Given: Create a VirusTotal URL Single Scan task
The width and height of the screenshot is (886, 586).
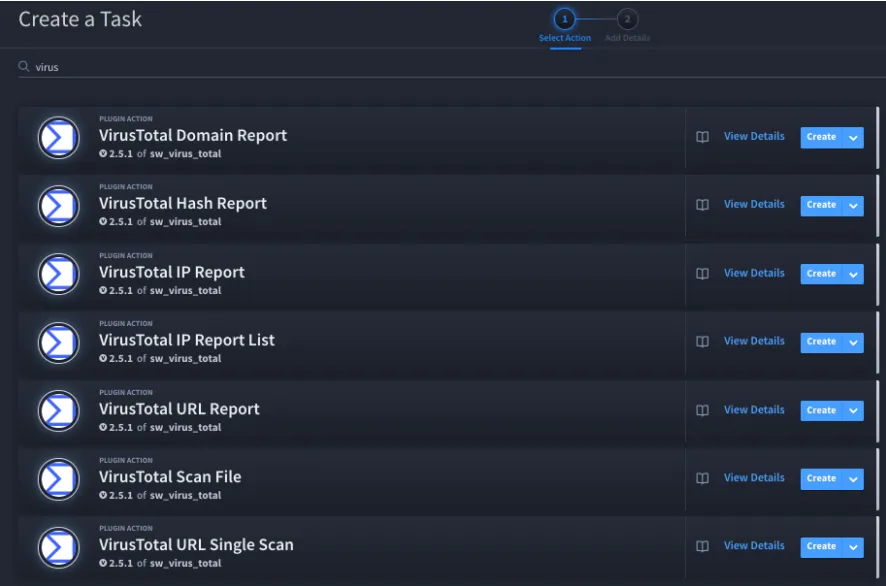Looking at the screenshot, I should click(x=822, y=547).
